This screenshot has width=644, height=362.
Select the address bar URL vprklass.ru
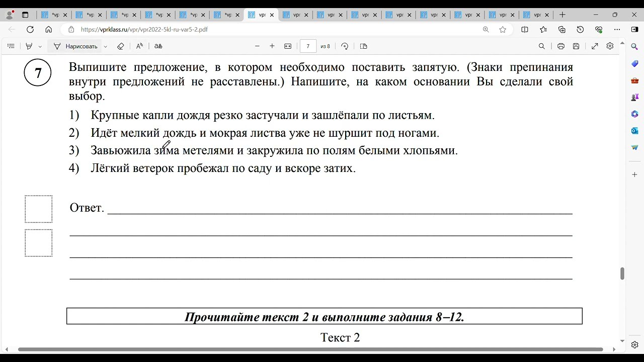click(x=144, y=30)
